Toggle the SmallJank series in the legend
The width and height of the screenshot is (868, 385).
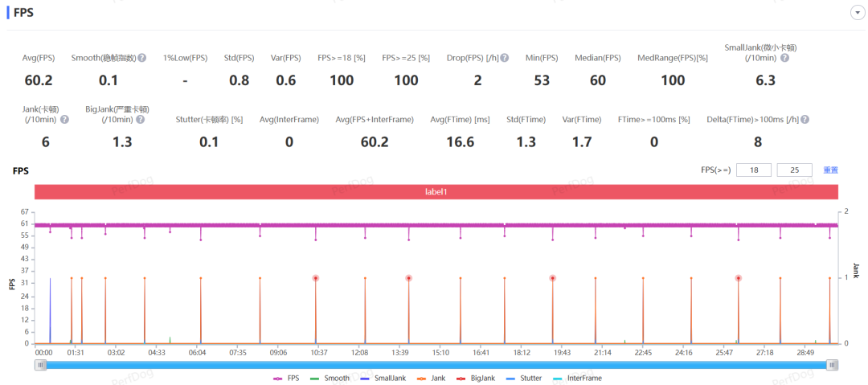coord(383,379)
